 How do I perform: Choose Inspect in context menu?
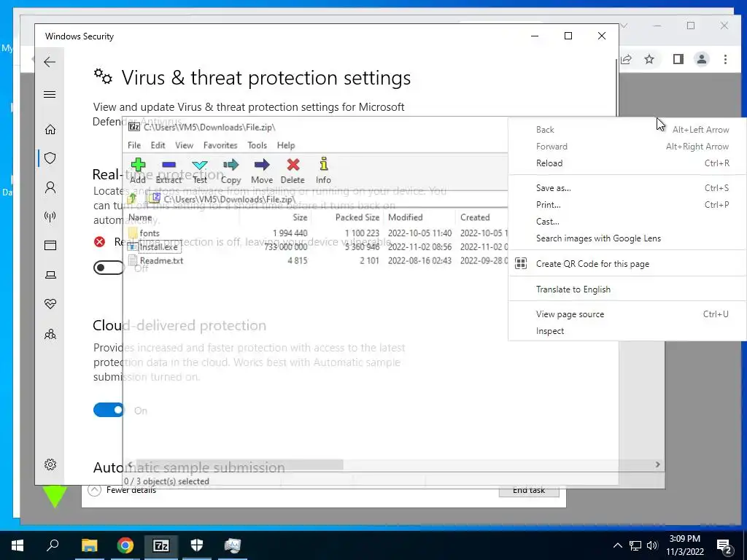(627, 331)
